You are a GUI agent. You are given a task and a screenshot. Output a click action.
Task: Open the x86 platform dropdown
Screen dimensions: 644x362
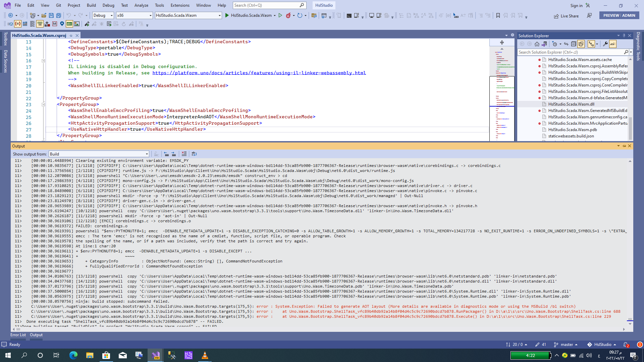click(x=135, y=15)
